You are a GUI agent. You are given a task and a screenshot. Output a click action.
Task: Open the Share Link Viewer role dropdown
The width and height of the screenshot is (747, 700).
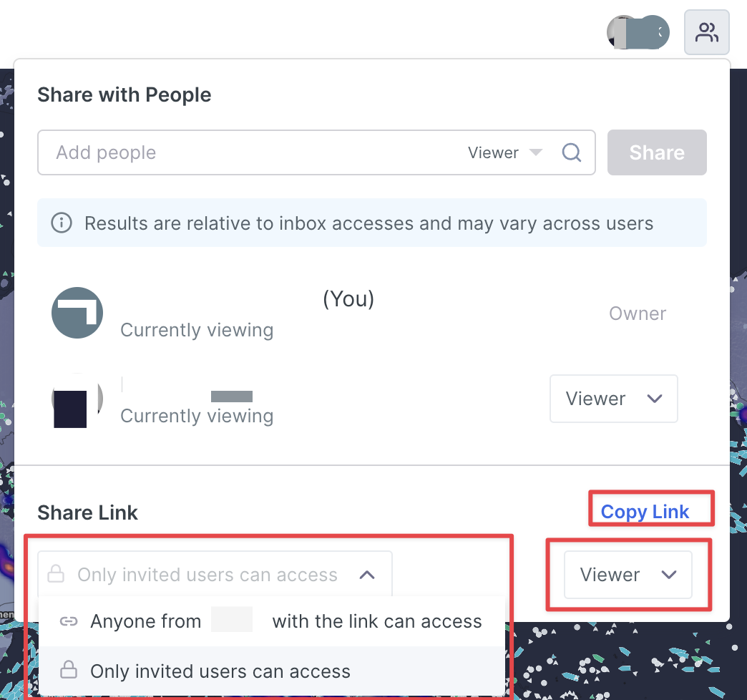pos(628,575)
